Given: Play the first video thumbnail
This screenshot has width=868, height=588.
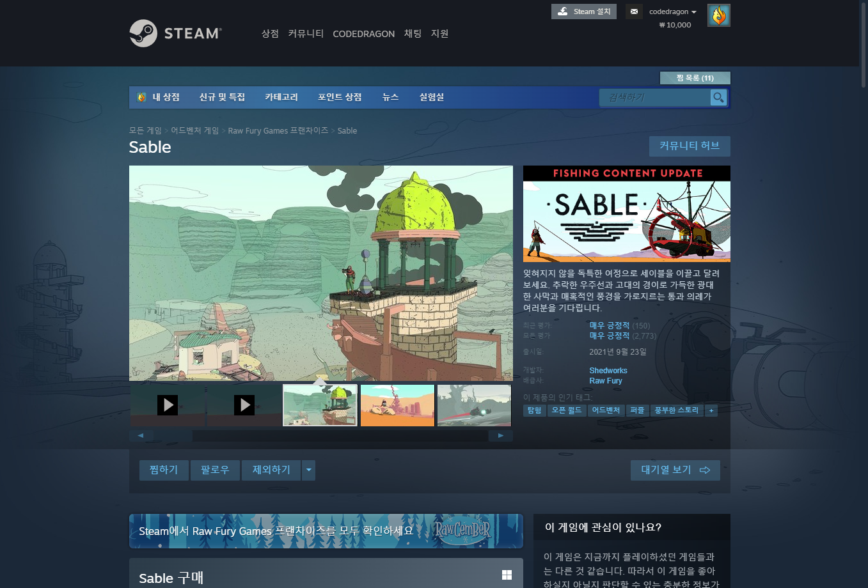Looking at the screenshot, I should [x=168, y=405].
